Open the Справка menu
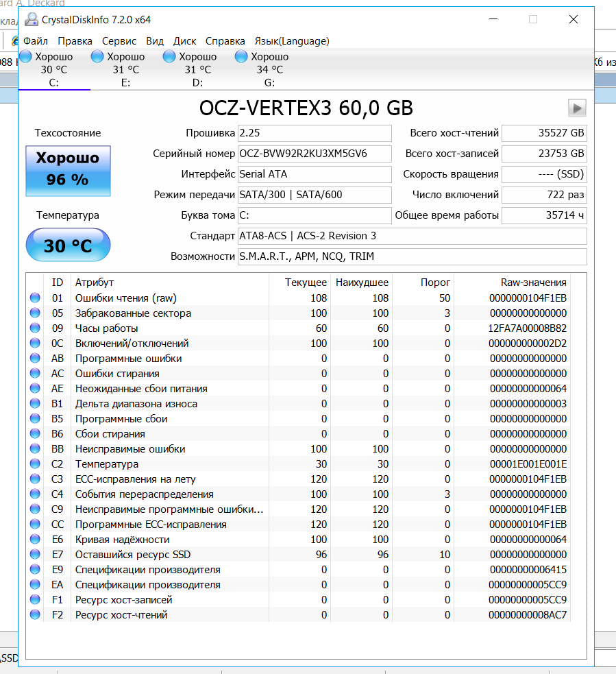 pyautogui.click(x=225, y=41)
